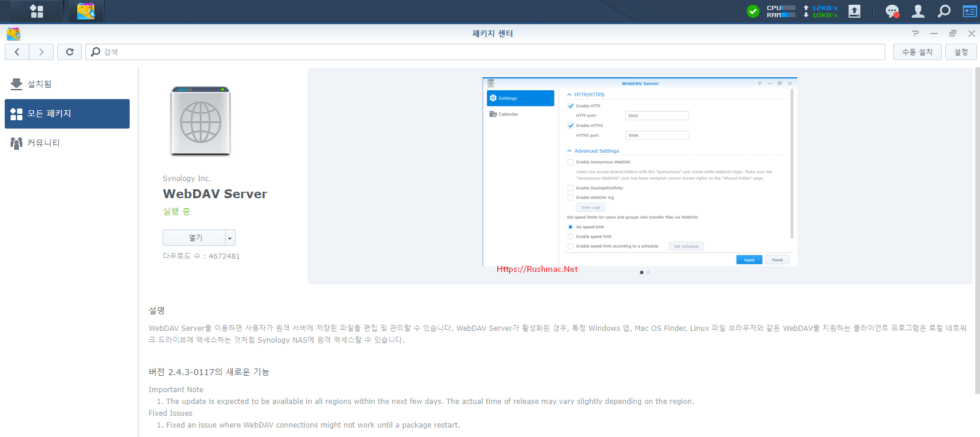Select Package Center icon in the taskbar
Viewport: 980px width, 437px height.
coord(85,11)
